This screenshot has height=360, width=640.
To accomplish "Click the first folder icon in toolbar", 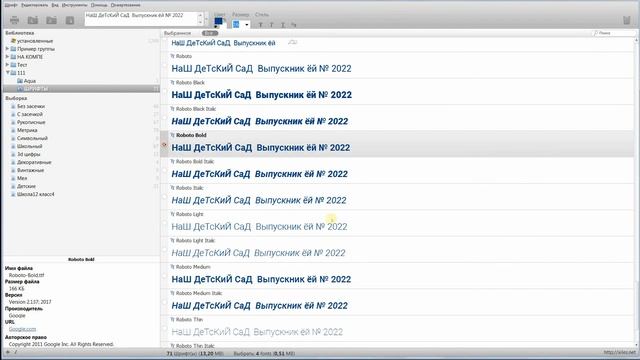I will tap(33, 20).
